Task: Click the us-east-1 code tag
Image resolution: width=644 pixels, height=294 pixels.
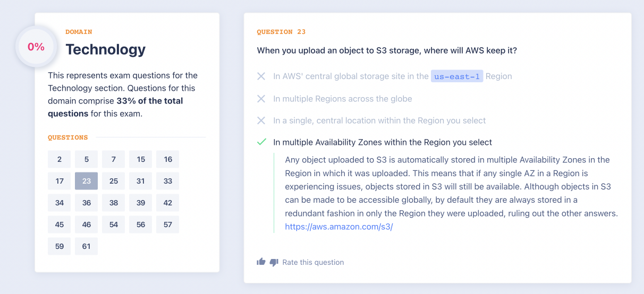Action: (x=456, y=76)
